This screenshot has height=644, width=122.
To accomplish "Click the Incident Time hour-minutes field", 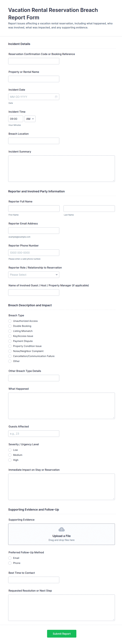I will pos(16,119).
